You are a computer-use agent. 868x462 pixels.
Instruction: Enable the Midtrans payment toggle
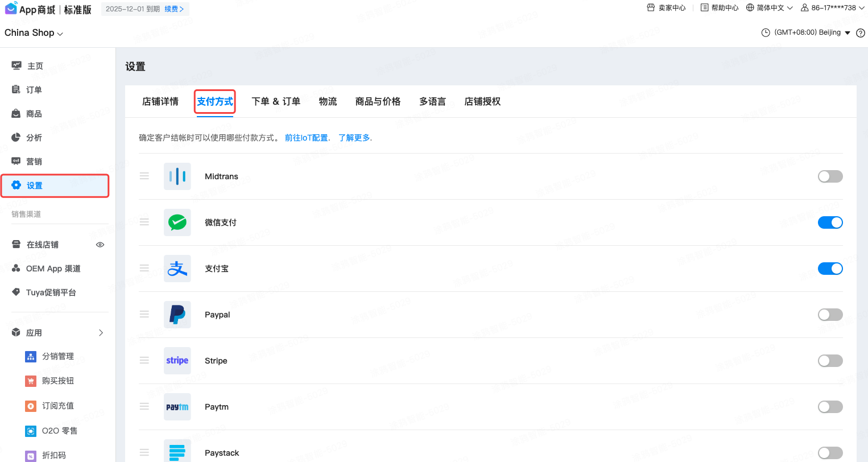coord(830,176)
